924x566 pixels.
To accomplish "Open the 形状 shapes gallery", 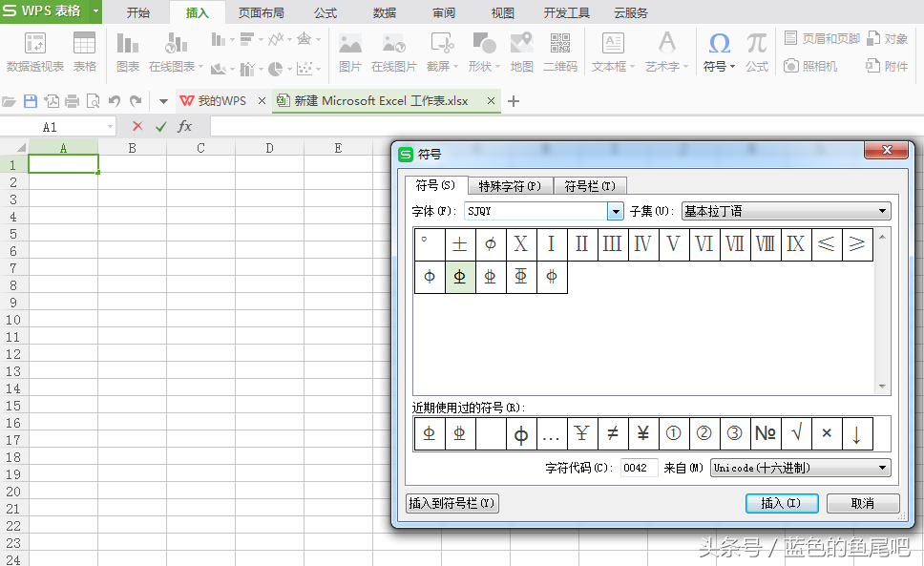I will pos(484,52).
